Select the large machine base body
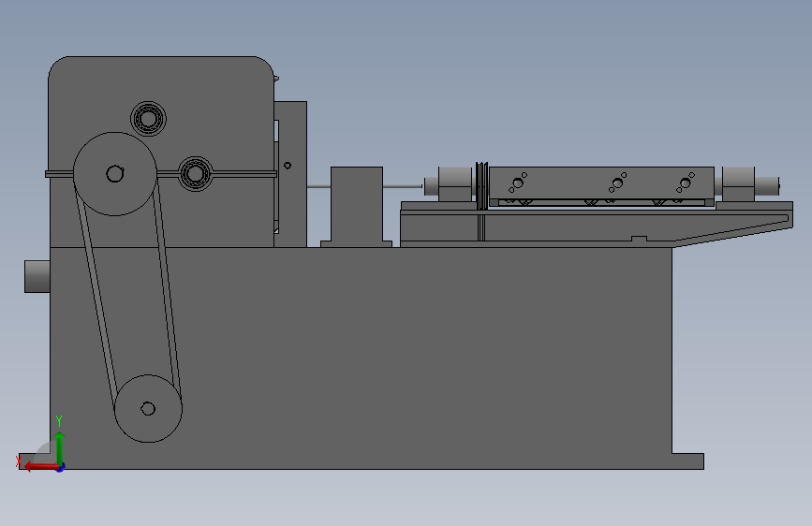 pos(362,358)
